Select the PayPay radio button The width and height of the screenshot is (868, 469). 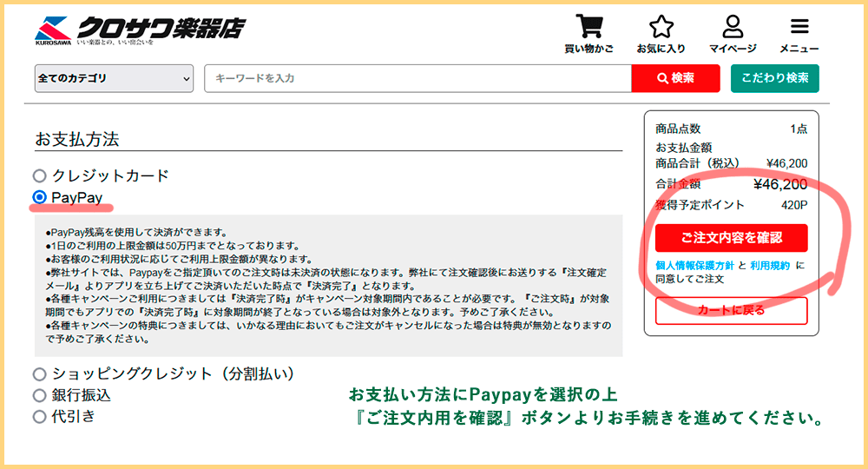(x=39, y=198)
